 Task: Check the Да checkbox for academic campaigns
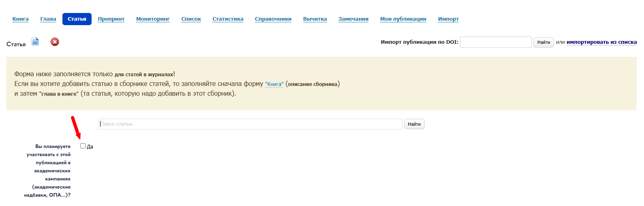click(83, 146)
